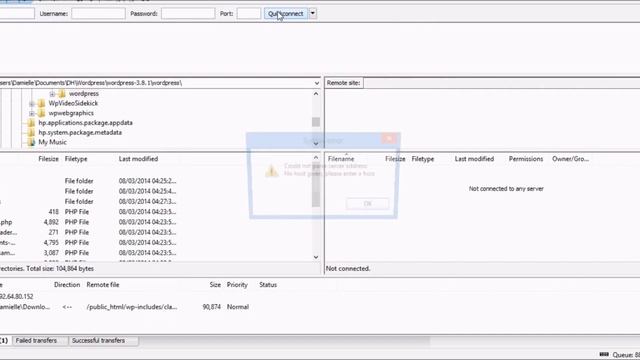This screenshot has width=640, height=360.
Task: Sort remote list by Owner/Group column
Action: (570, 159)
